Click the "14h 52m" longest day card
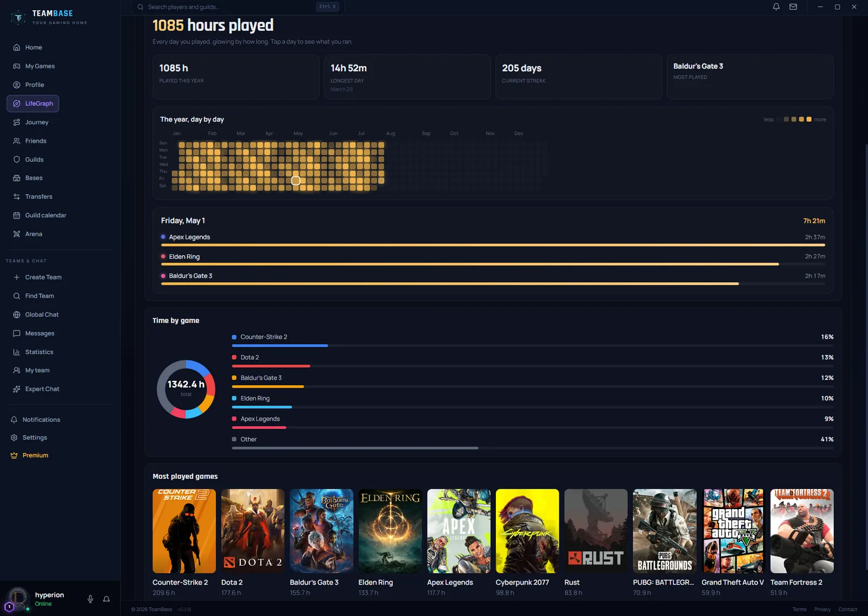Image resolution: width=868 pixels, height=616 pixels. click(x=407, y=77)
